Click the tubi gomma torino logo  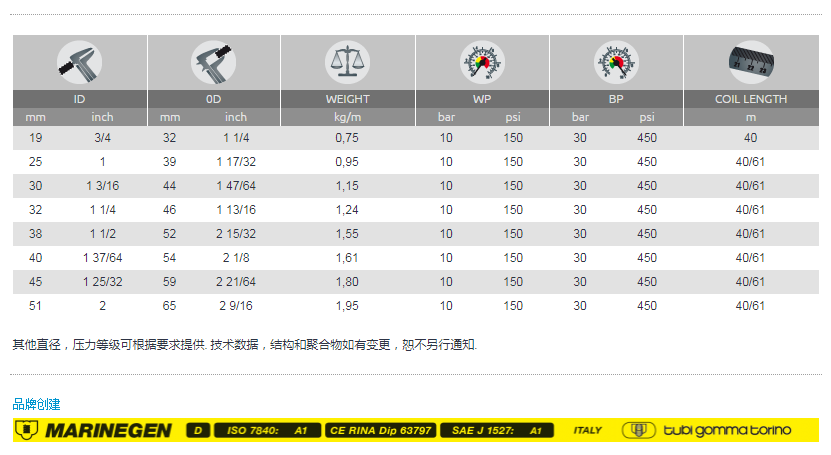[708, 430]
